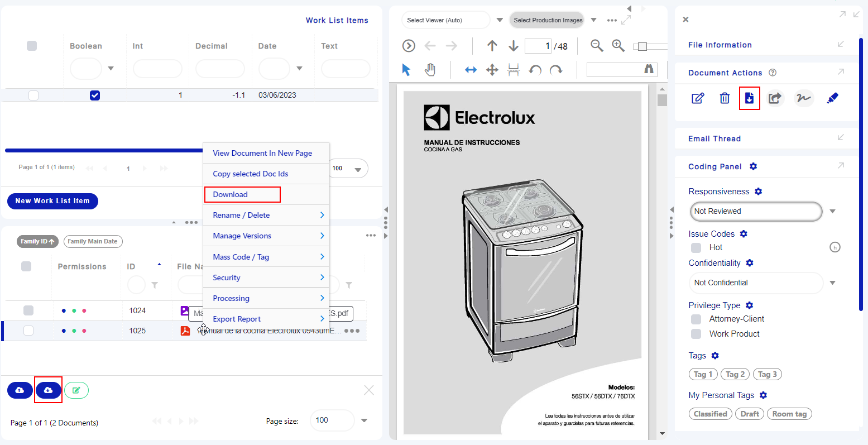The height and width of the screenshot is (445, 868).
Task: Click the cloud upload button
Action: 20,390
